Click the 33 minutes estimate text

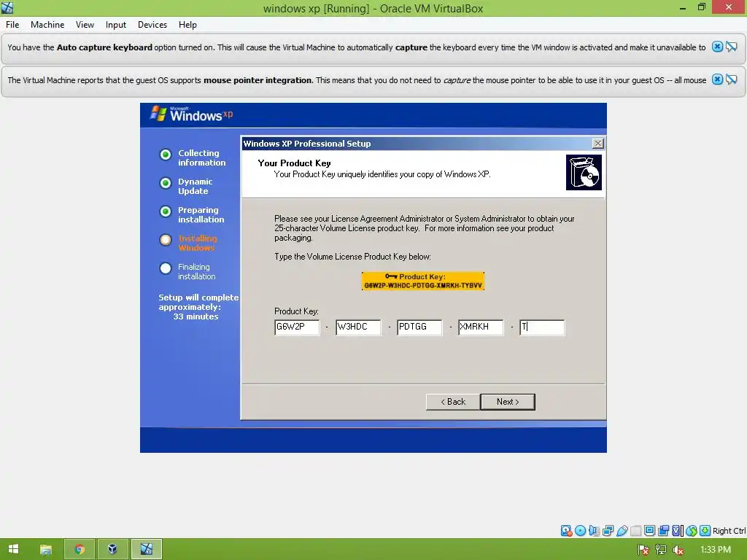[196, 316]
